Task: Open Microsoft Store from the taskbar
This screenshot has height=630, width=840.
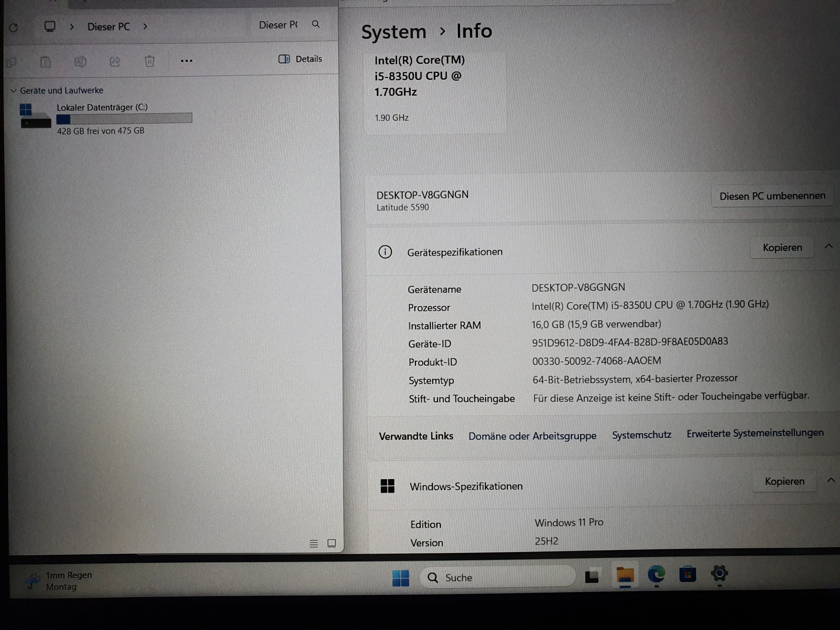Action: pos(687,575)
